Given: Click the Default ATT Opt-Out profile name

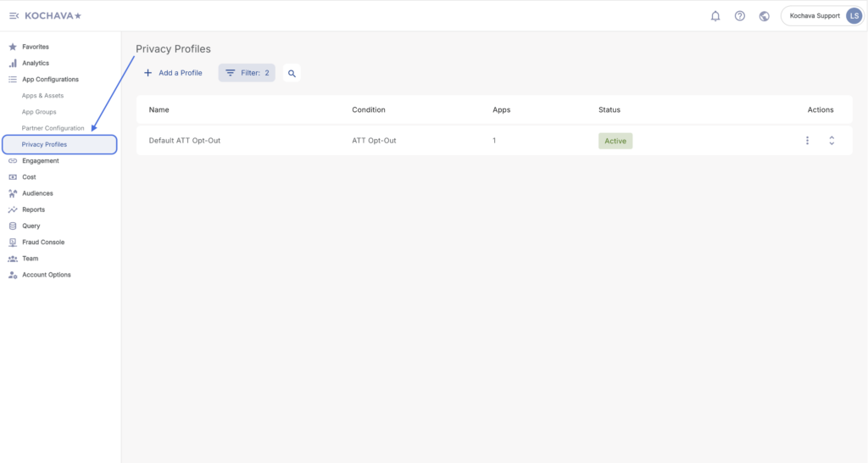Looking at the screenshot, I should [185, 141].
